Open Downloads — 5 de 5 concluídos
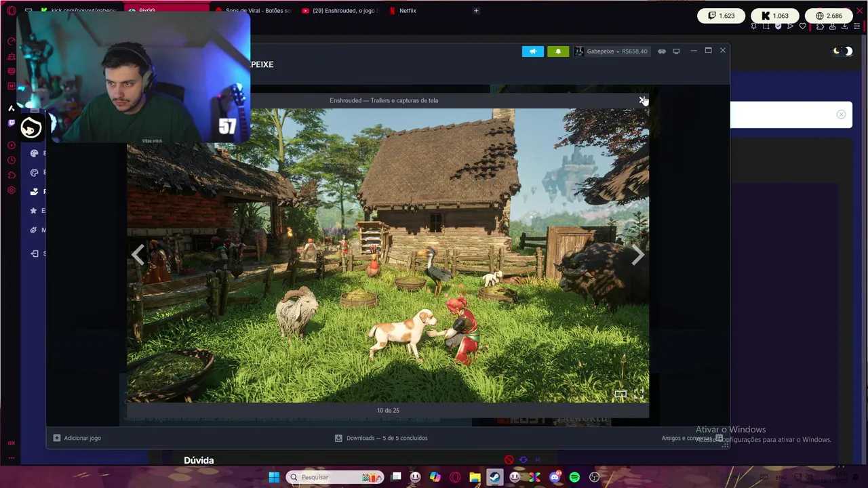The height and width of the screenshot is (488, 868). pos(381,438)
